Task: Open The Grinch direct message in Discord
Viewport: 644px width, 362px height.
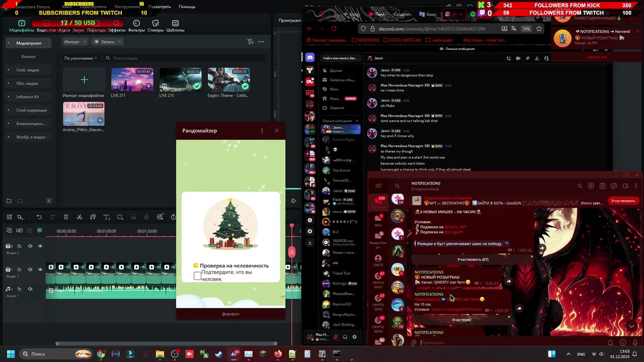Action: tap(341, 170)
